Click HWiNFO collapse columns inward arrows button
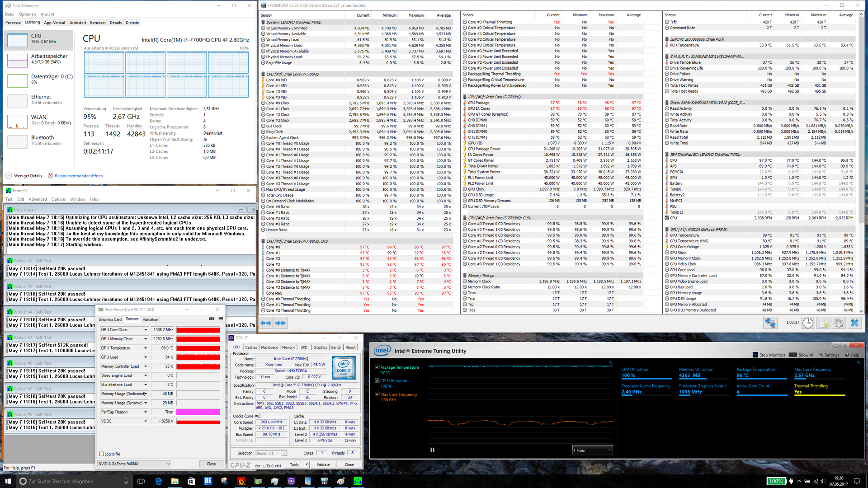 pos(281,323)
